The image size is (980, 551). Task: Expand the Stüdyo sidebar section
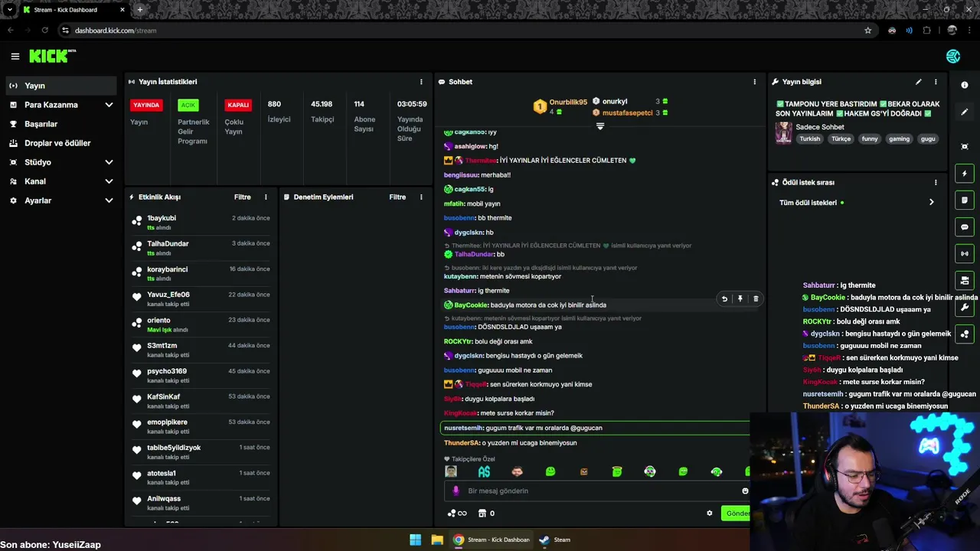(109, 162)
